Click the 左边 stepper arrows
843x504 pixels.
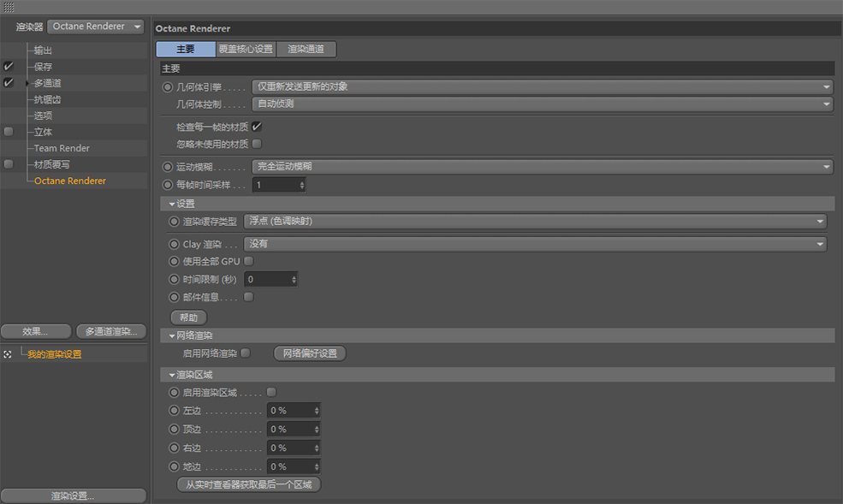(x=317, y=411)
